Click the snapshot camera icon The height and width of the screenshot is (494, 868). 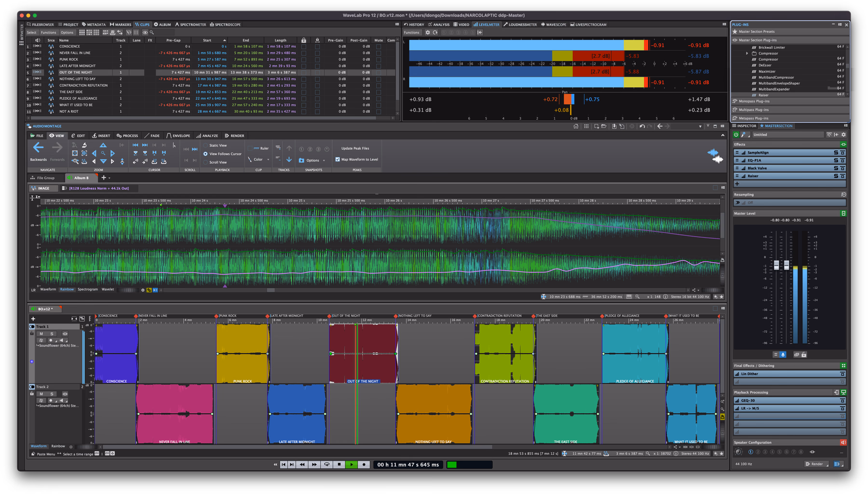click(x=301, y=160)
